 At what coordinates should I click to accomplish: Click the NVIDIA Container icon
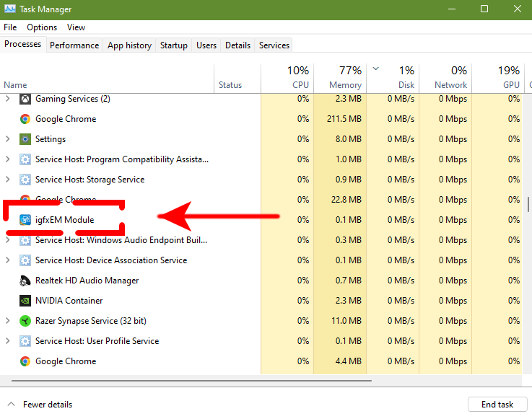(x=25, y=300)
